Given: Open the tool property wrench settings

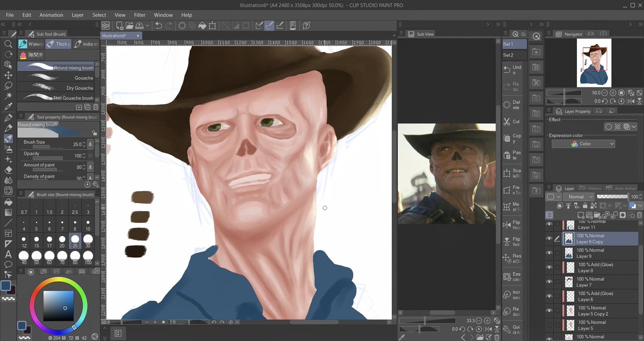Looking at the screenshot, I should [96, 184].
